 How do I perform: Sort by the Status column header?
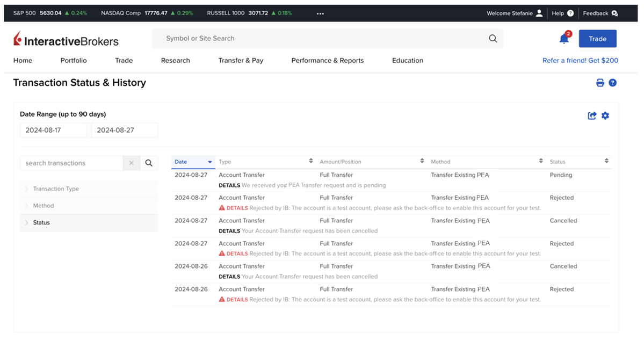point(579,162)
